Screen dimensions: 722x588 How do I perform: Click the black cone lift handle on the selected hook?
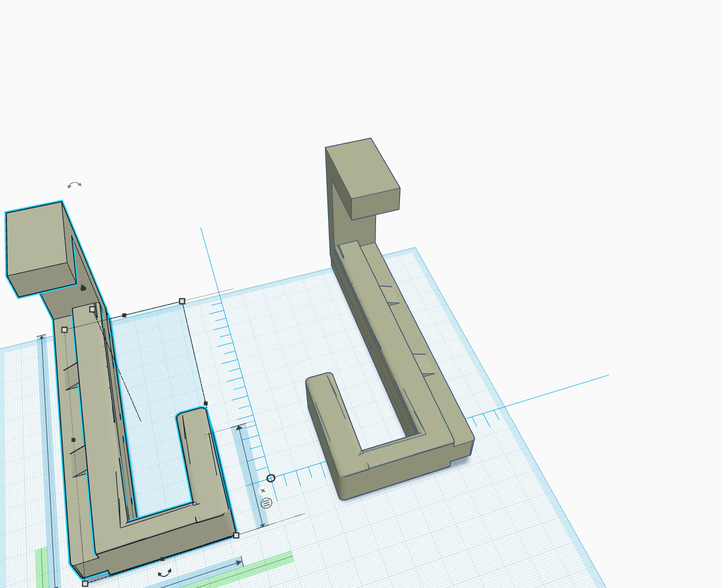click(x=83, y=287)
